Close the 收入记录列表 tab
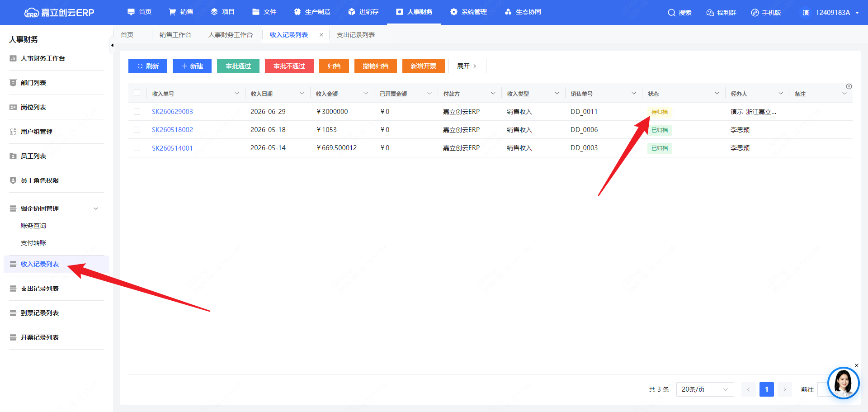The height and width of the screenshot is (412, 868). click(x=321, y=35)
